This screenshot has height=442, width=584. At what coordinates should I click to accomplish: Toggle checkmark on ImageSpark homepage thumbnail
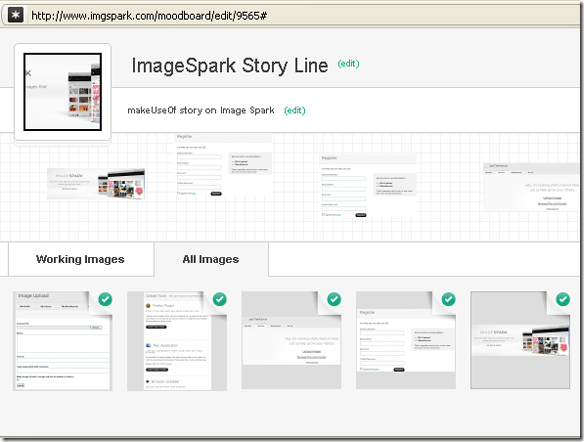click(x=563, y=299)
